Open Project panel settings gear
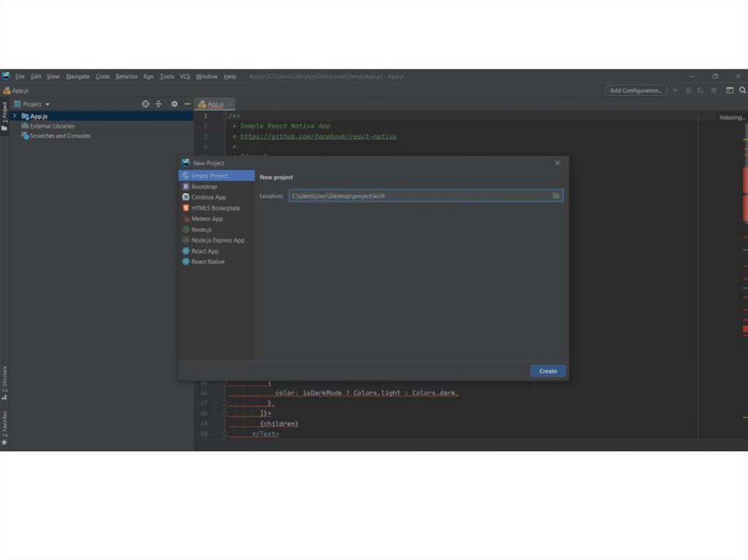748x560 pixels. [x=174, y=104]
